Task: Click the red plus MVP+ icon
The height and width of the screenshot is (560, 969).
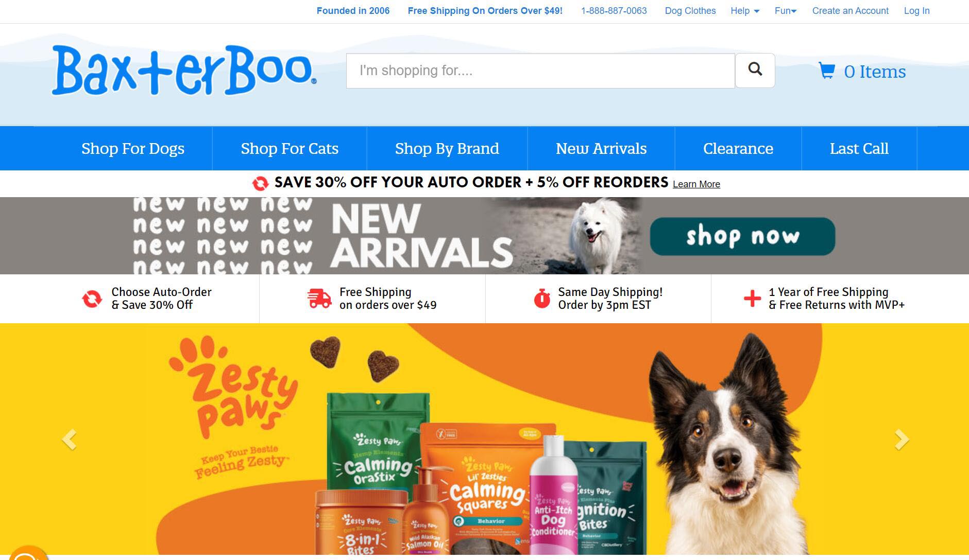Action: [x=752, y=299]
